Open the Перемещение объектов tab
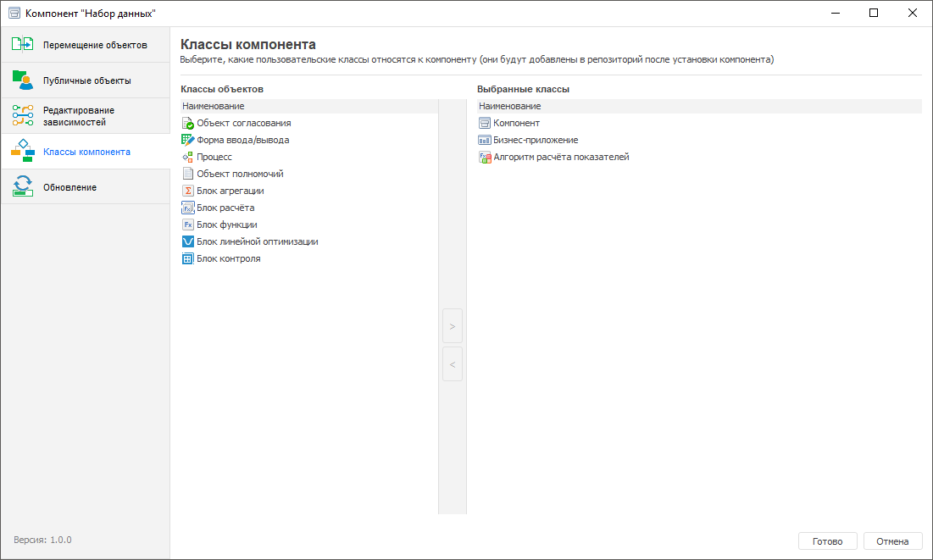The image size is (933, 560). click(x=85, y=45)
